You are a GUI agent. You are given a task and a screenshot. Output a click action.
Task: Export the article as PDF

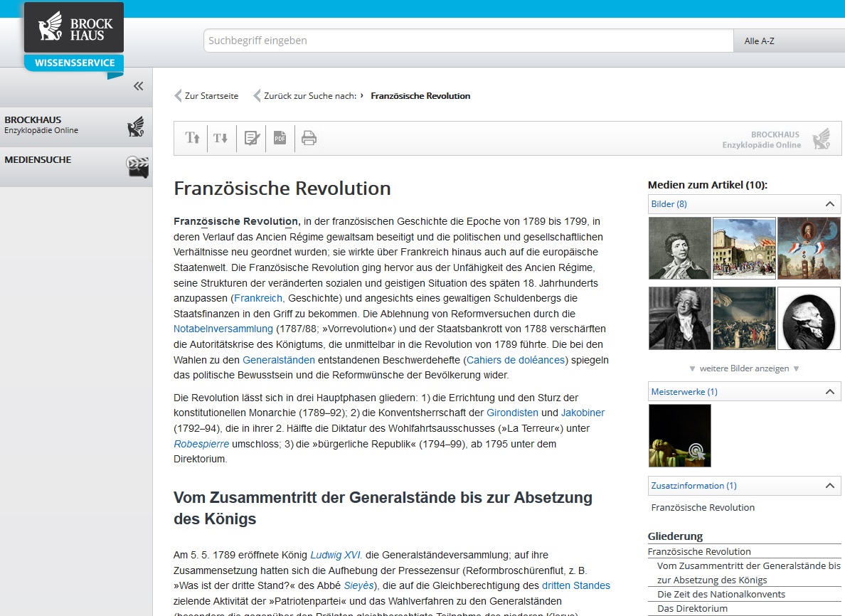click(x=280, y=138)
